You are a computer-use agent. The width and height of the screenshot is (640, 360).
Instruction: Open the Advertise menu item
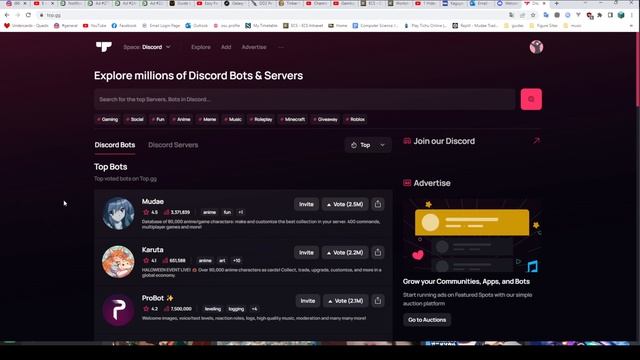pos(254,47)
